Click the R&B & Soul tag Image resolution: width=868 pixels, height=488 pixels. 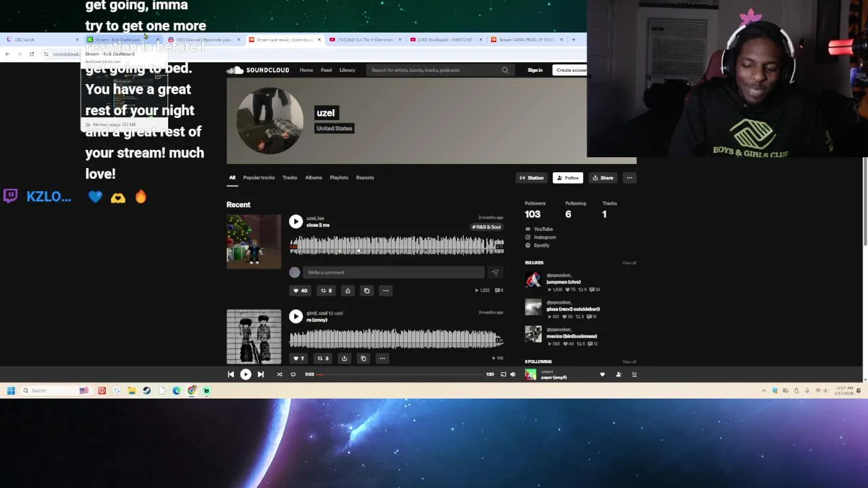coord(487,227)
